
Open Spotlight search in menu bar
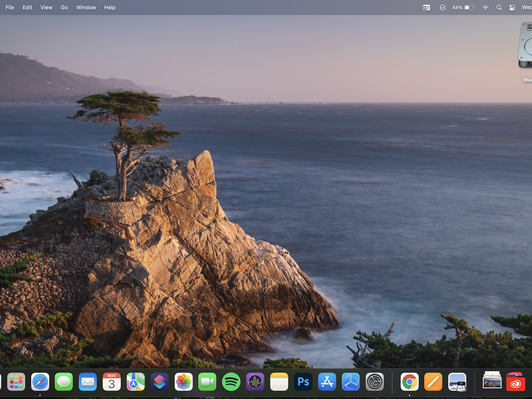499,7
